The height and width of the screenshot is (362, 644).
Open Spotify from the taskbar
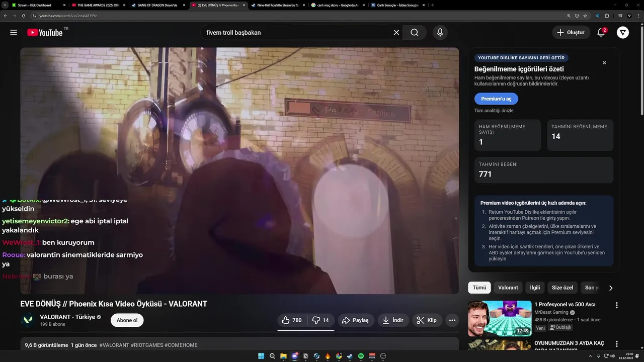point(361,356)
